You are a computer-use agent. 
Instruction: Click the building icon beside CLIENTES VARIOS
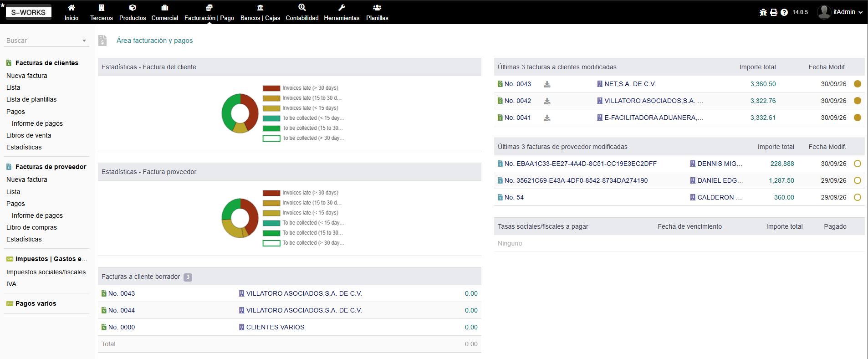pos(241,327)
